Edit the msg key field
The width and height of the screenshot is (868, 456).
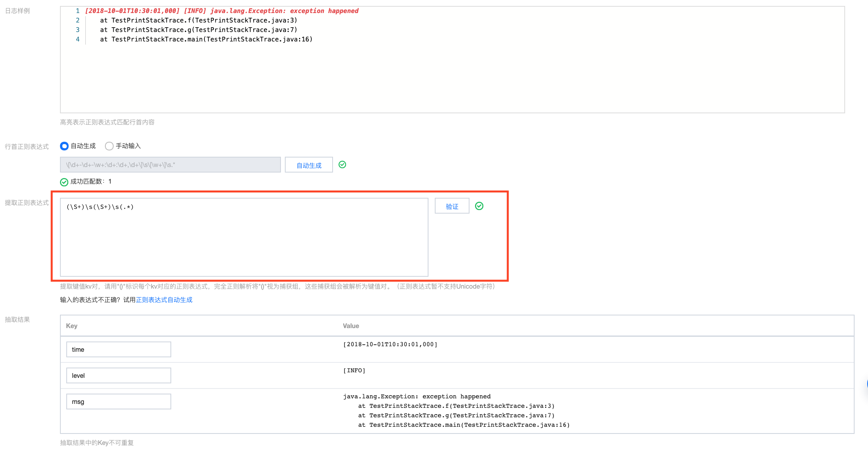[x=118, y=402]
